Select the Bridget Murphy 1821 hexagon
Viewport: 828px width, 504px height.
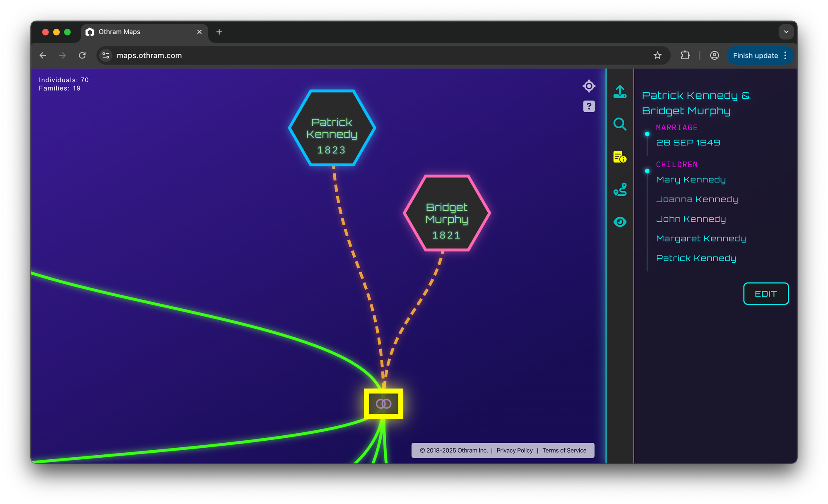447,213
